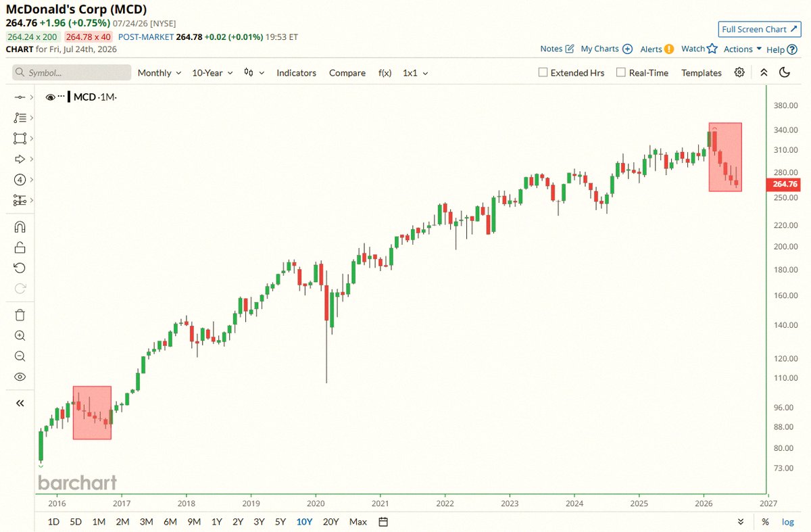Open the My Charts link
The height and width of the screenshot is (532, 811).
pos(606,49)
